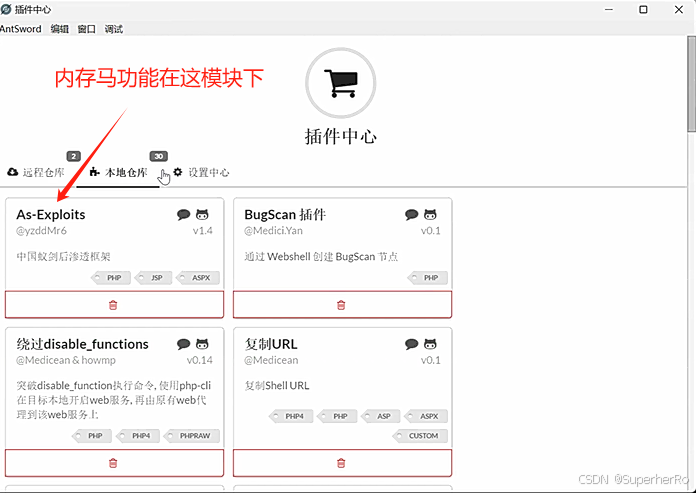The width and height of the screenshot is (696, 493).
Task: Delete the As-Exploits plugin
Action: click(x=114, y=305)
